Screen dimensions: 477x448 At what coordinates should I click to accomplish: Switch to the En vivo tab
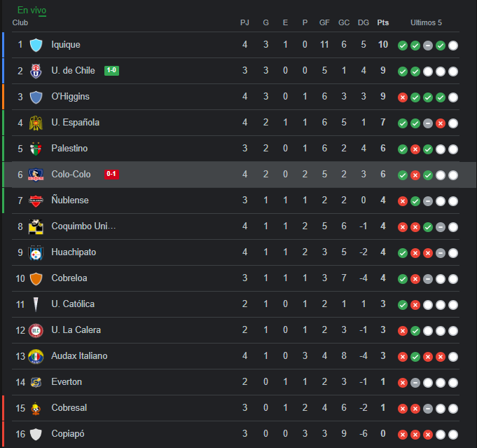click(x=32, y=10)
